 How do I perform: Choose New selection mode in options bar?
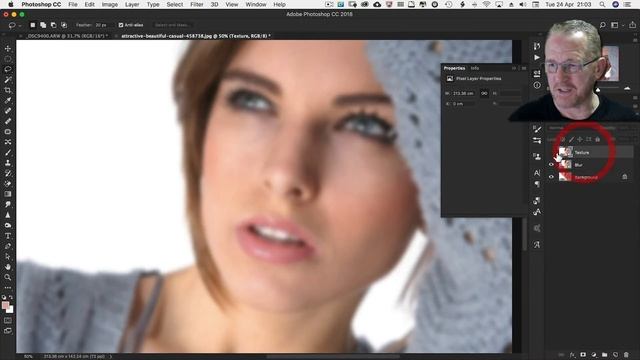[x=33, y=25]
